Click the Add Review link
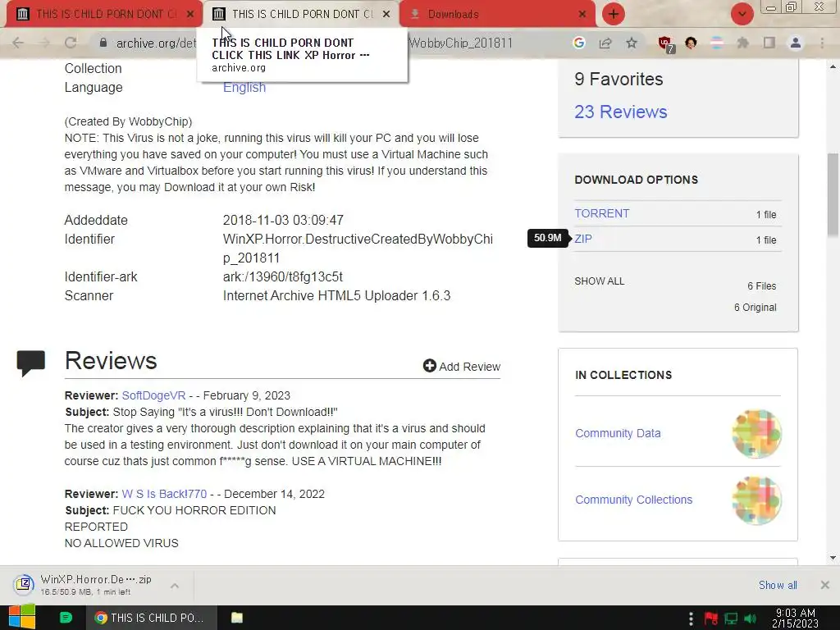This screenshot has height=630, width=840. tap(462, 367)
